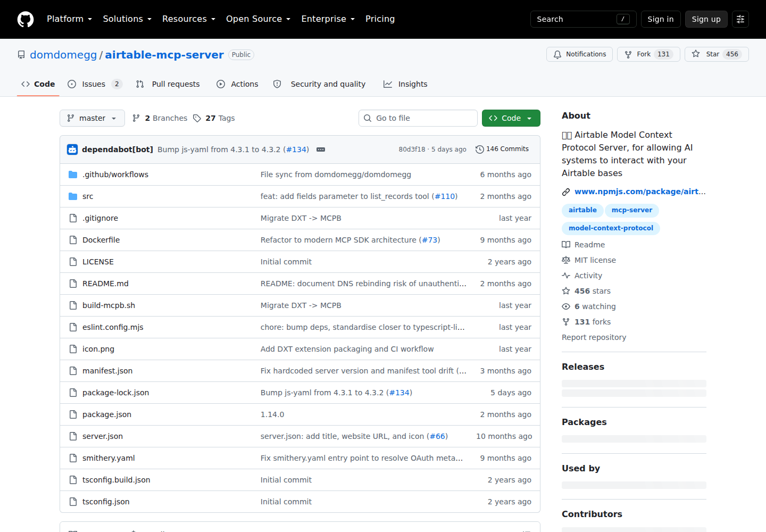Open the .github/workflows folder icon
Viewport: 766px width, 532px height.
point(73,174)
